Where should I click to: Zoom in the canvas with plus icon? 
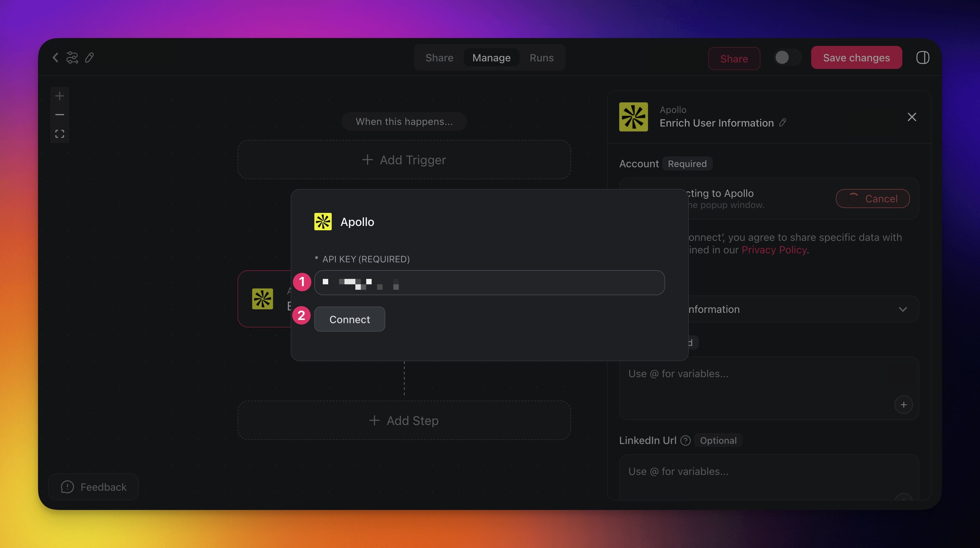click(x=60, y=96)
